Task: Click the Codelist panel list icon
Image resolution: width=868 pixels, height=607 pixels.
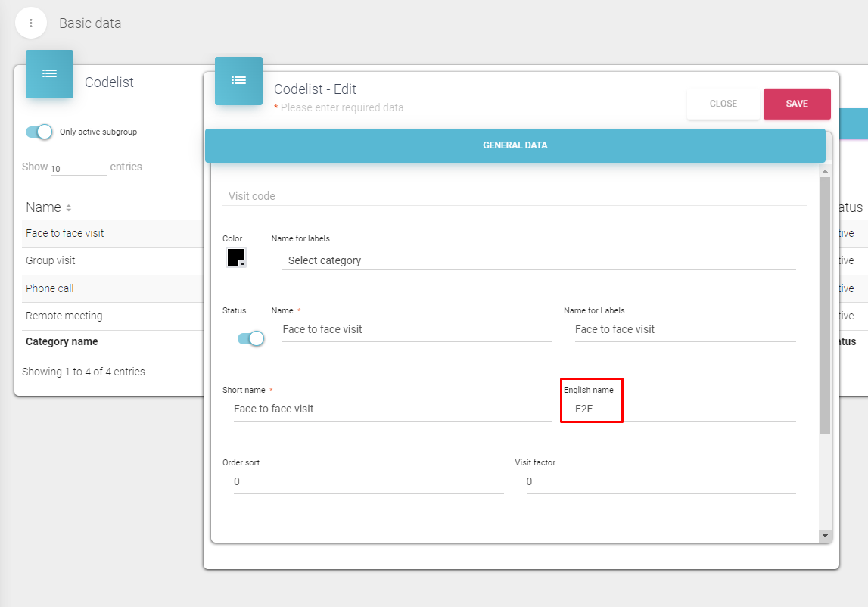Action: [49, 74]
